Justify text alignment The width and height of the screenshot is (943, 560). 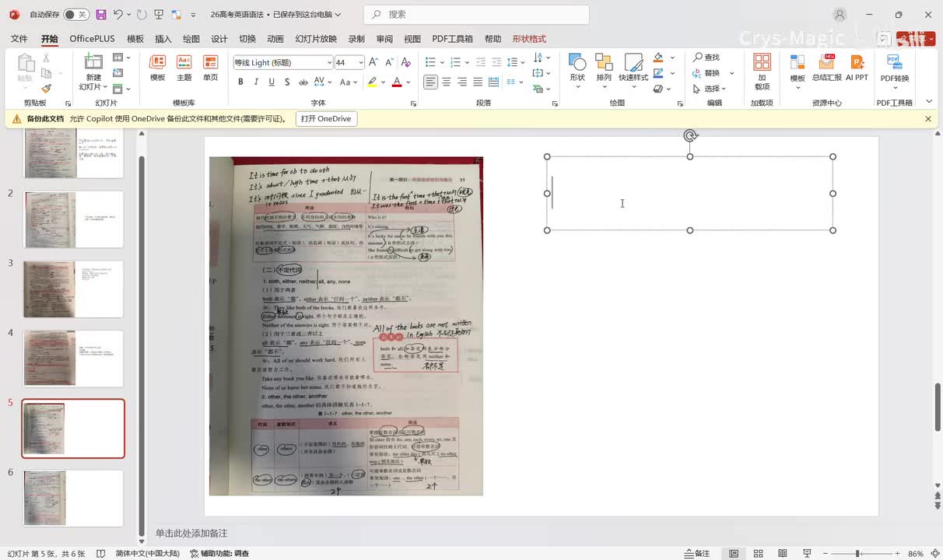point(478,82)
